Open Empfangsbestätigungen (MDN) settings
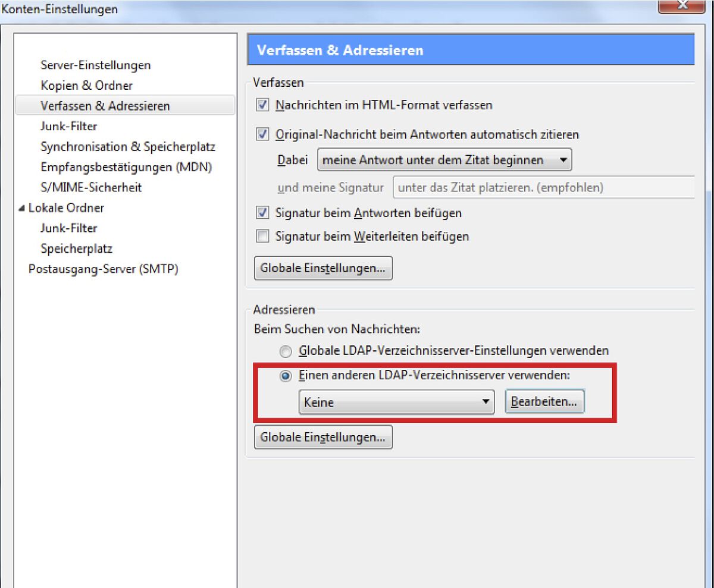 (x=126, y=167)
